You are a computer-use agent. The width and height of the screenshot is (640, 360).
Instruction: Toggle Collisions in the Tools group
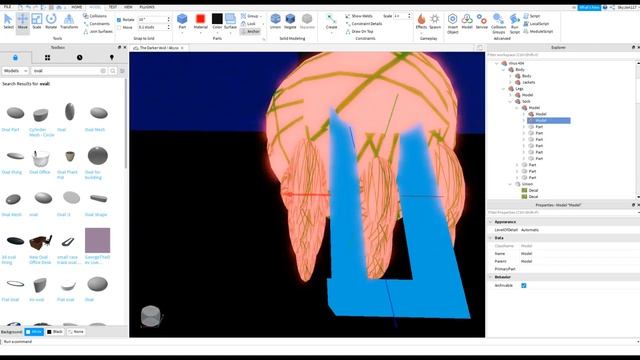[x=95, y=16]
